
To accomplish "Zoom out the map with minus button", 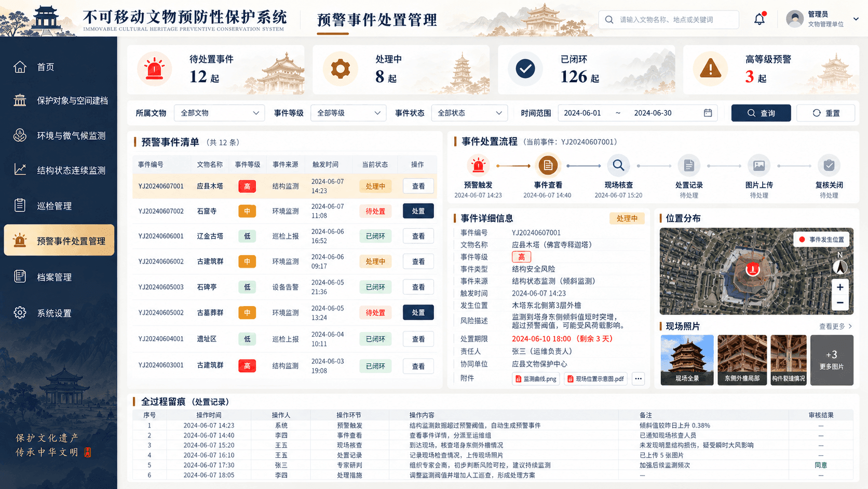I will [840, 303].
